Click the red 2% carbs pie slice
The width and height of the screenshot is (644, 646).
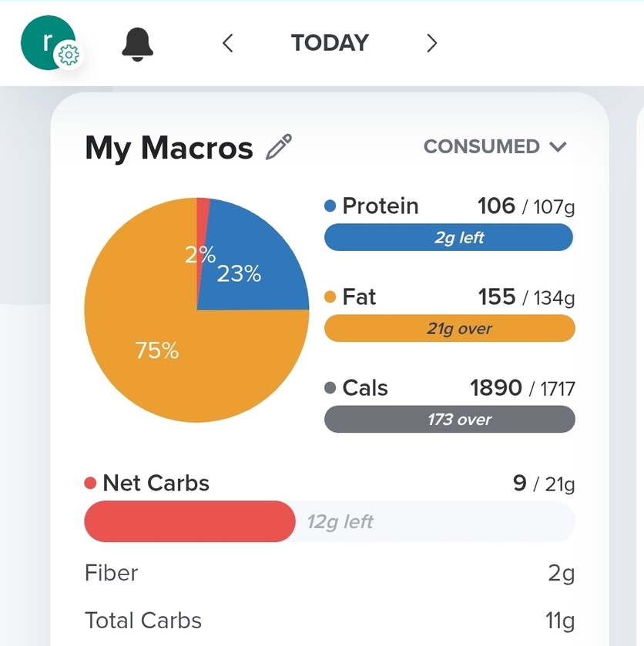[x=203, y=223]
